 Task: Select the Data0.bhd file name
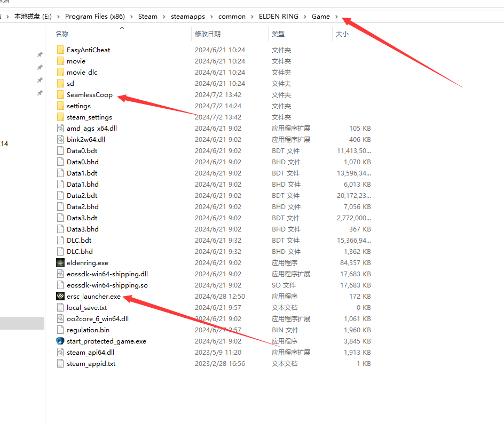pyautogui.click(x=83, y=162)
